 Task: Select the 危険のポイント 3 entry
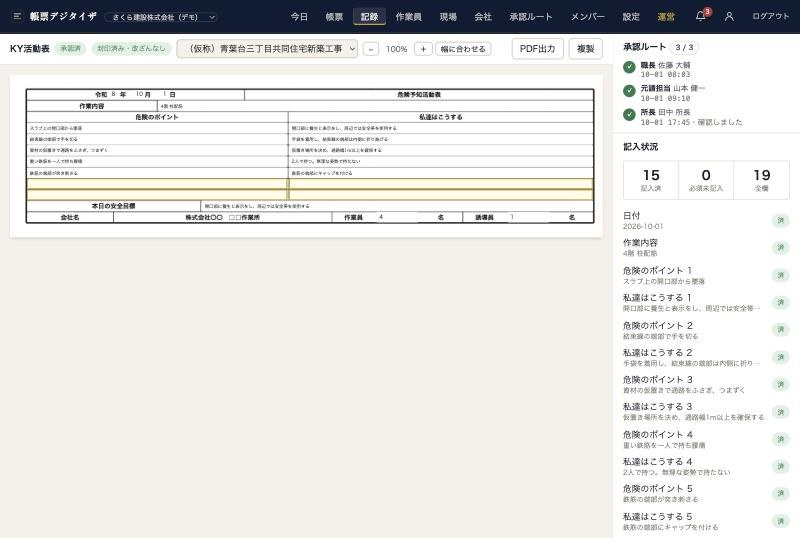tap(706, 384)
